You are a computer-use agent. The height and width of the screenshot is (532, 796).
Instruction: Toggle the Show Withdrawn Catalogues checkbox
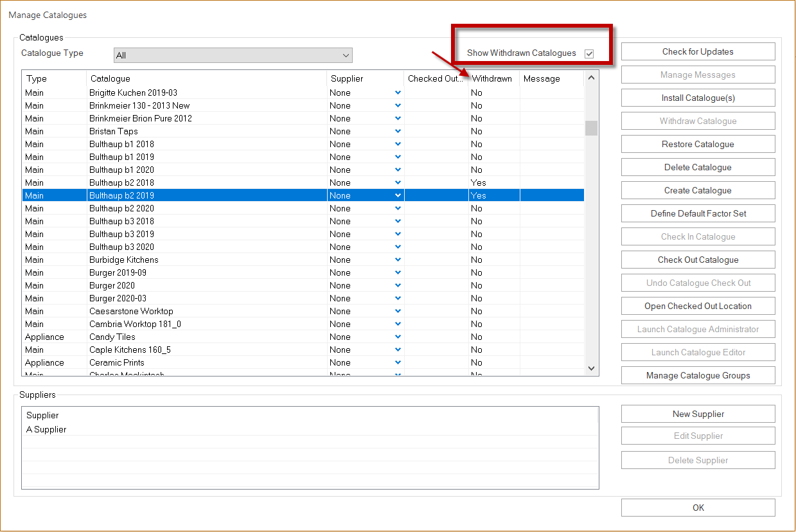coord(589,53)
